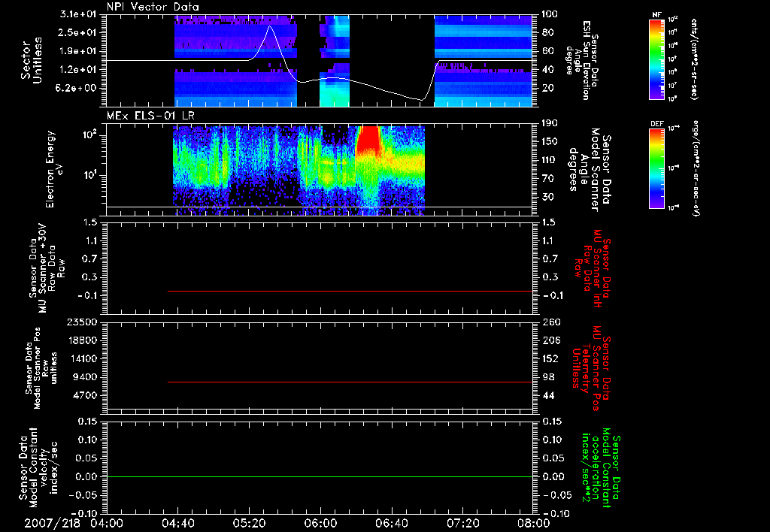Click the "152" telemetry tick value

pos(550,358)
